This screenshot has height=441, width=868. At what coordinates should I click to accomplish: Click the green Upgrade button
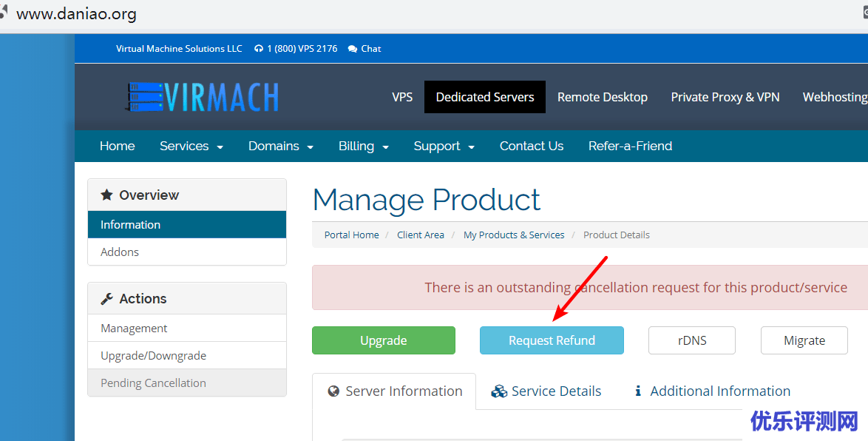(x=384, y=340)
